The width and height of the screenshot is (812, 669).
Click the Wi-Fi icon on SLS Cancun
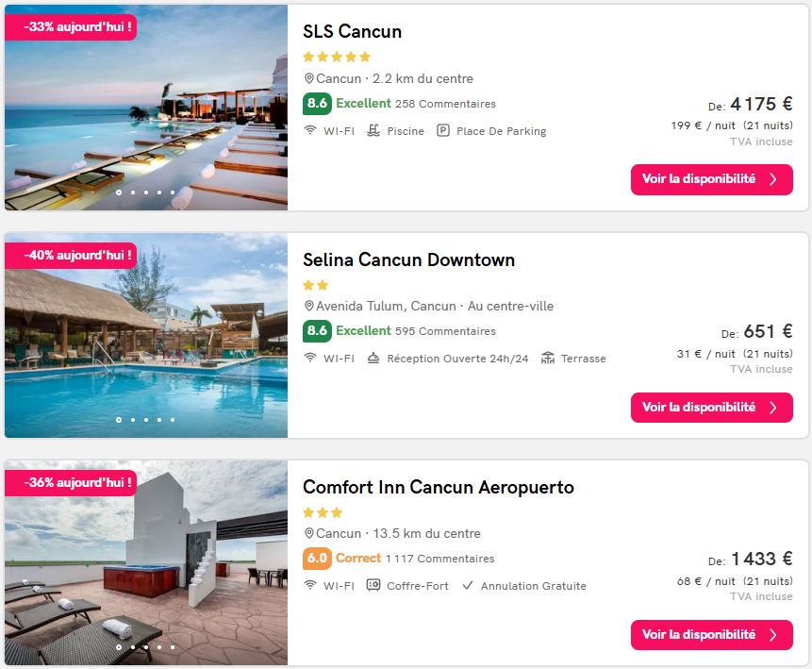(310, 131)
